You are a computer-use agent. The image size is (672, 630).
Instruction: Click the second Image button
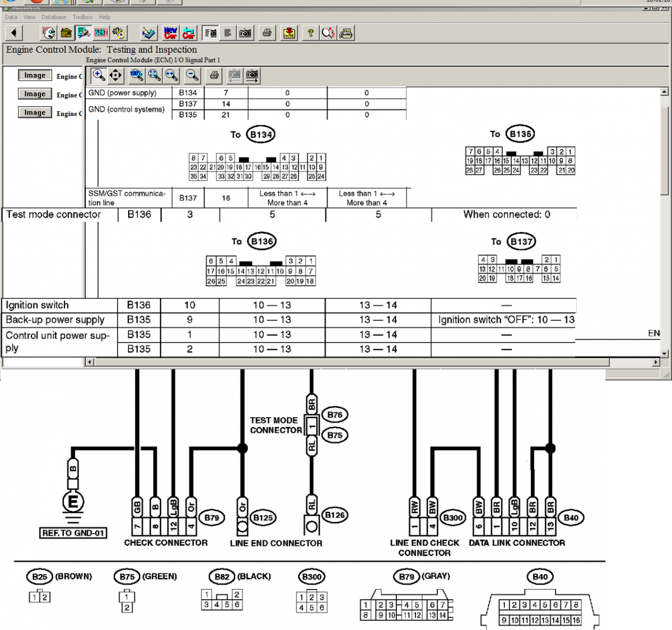[x=35, y=94]
